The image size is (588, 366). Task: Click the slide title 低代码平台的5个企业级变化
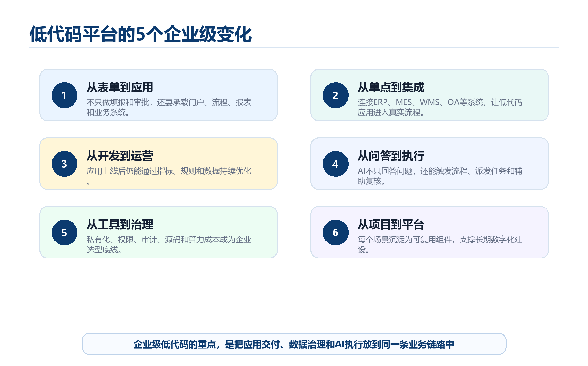(140, 34)
